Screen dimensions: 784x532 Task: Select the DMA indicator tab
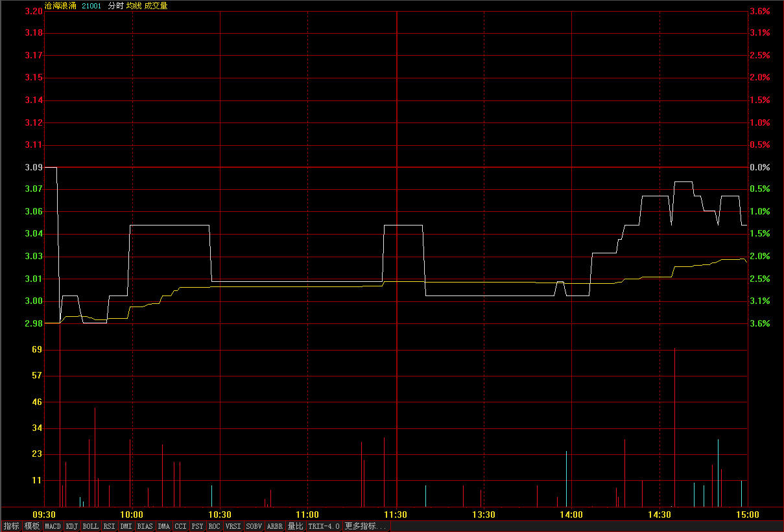tap(164, 526)
